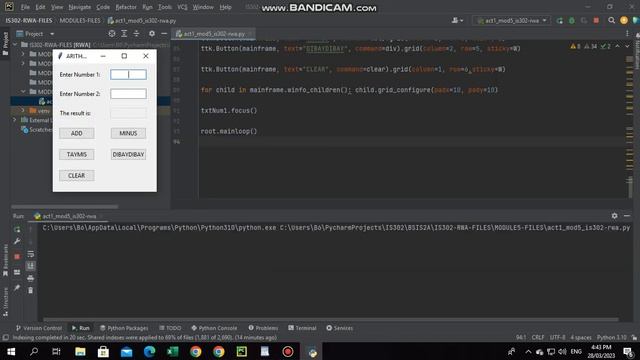This screenshot has height=360, width=640.
Task: Expand the venv folder in the project tree
Action: [23, 111]
